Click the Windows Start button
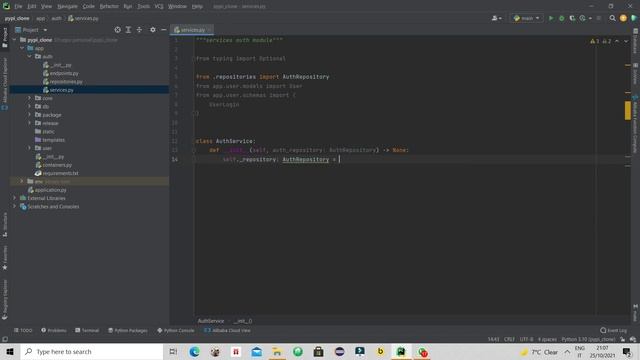The image size is (640, 360). pyautogui.click(x=10, y=351)
